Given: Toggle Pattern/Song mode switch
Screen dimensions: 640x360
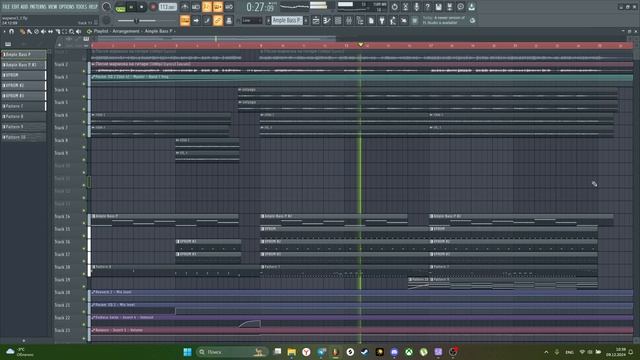Looking at the screenshot, I should pos(120,7).
